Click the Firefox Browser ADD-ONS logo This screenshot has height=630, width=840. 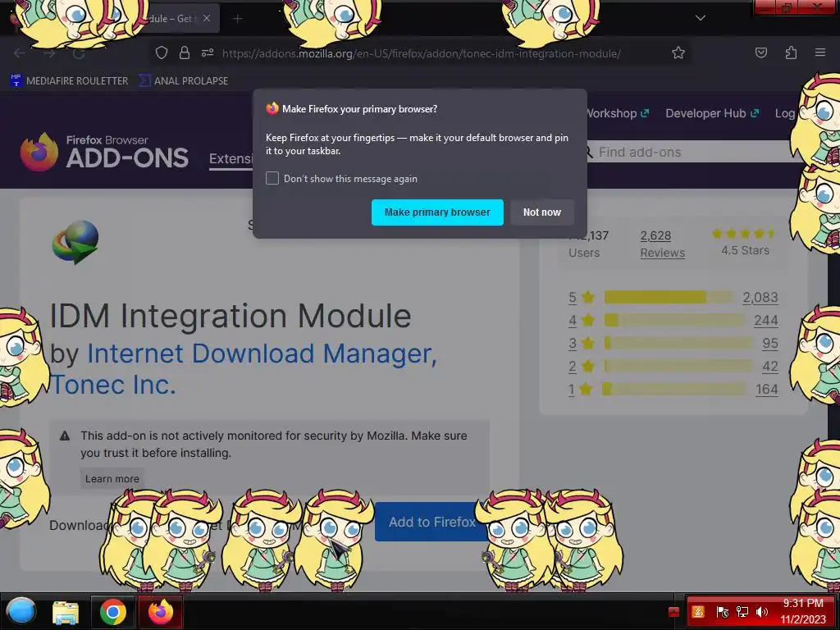104,152
